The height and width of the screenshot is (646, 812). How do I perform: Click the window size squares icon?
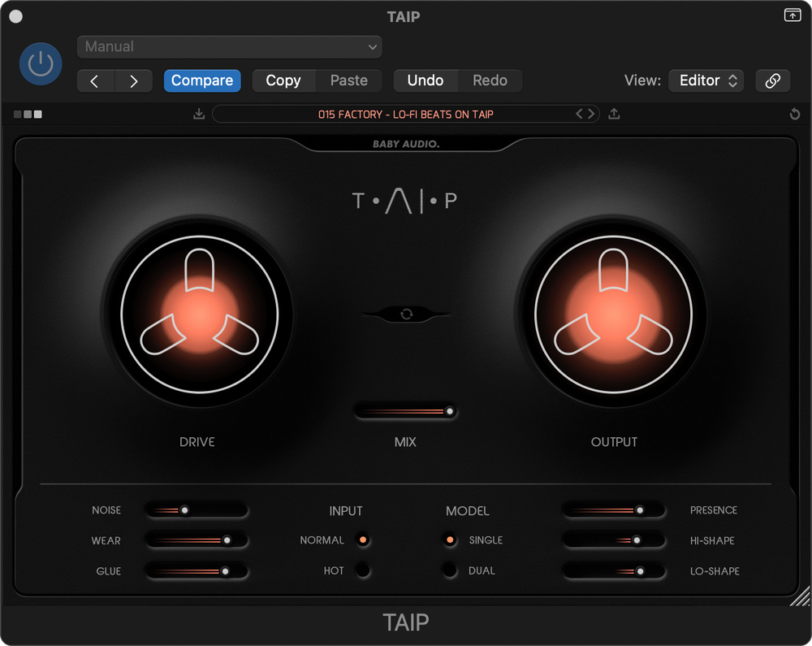tap(28, 115)
